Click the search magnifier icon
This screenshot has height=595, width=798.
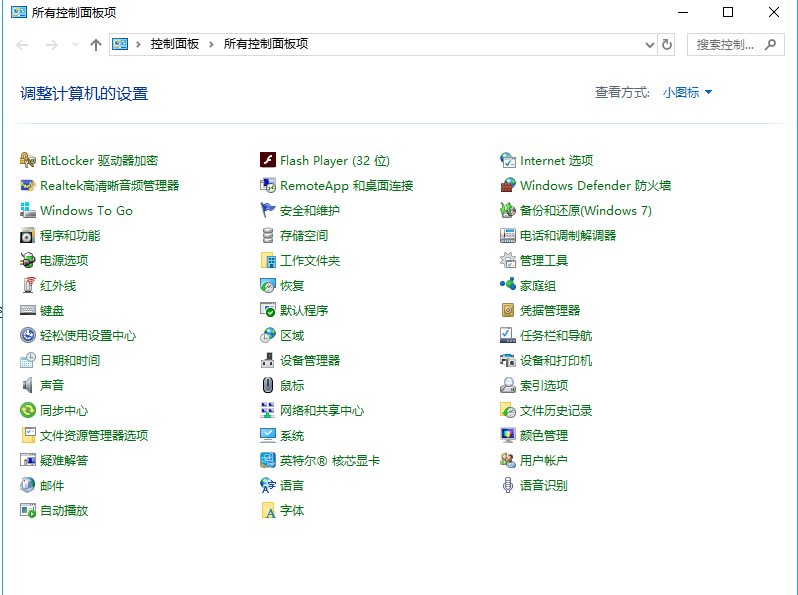click(771, 45)
